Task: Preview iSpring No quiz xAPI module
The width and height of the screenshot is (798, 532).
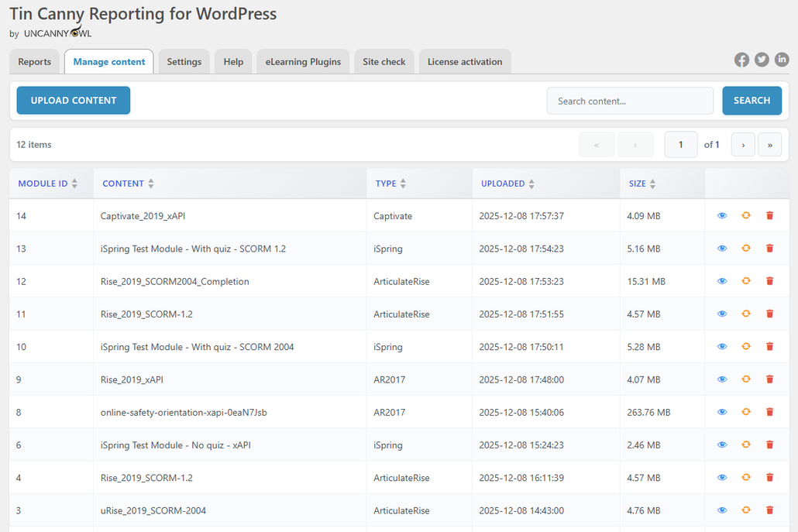Action: [x=722, y=444]
